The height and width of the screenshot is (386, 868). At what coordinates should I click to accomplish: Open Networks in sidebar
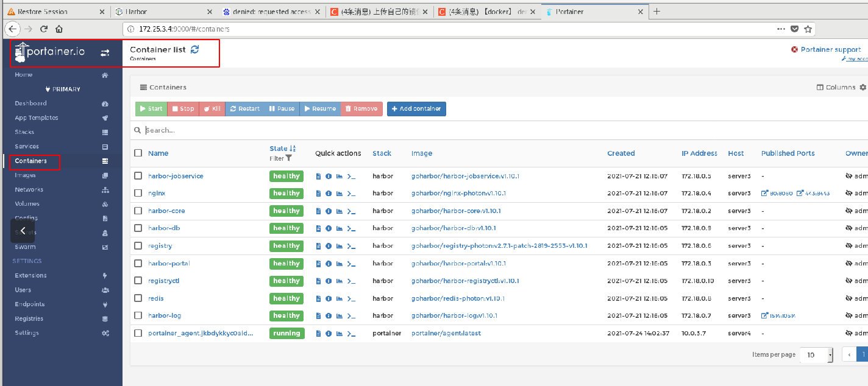(29, 190)
